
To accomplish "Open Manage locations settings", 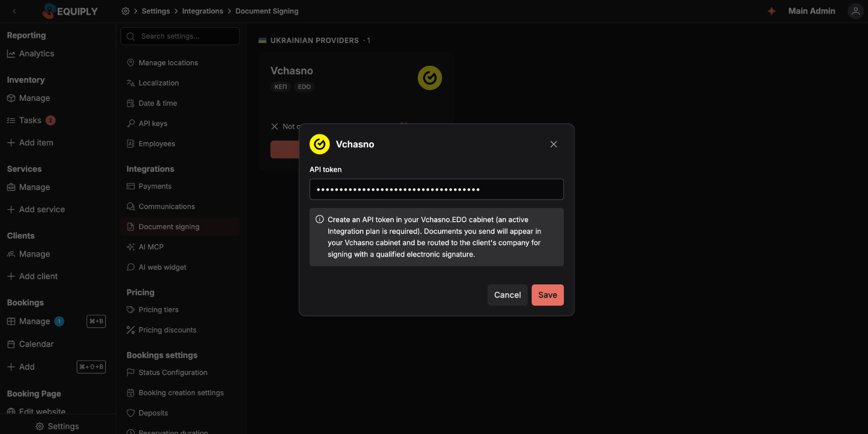I will pos(162,63).
